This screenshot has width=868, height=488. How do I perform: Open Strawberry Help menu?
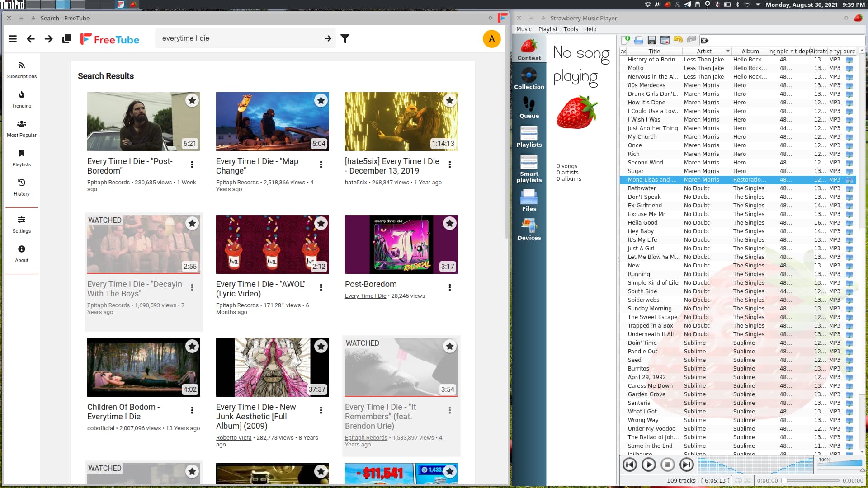[x=590, y=29]
